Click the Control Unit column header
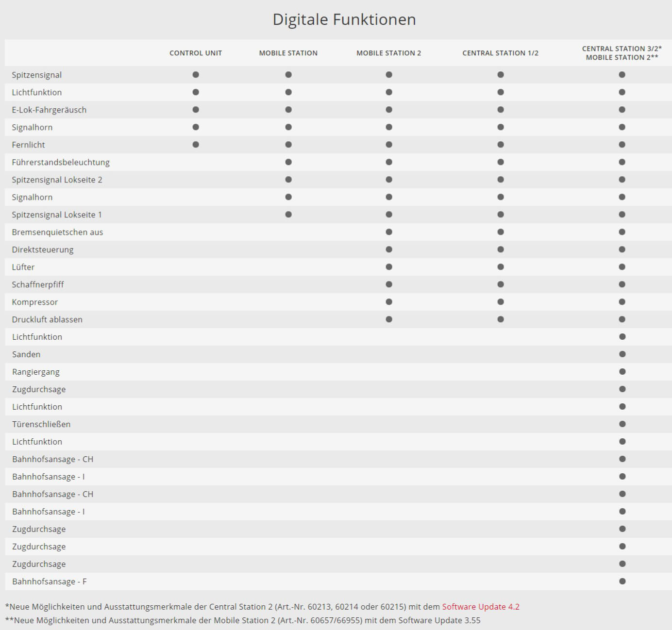This screenshot has width=672, height=630. tap(196, 53)
